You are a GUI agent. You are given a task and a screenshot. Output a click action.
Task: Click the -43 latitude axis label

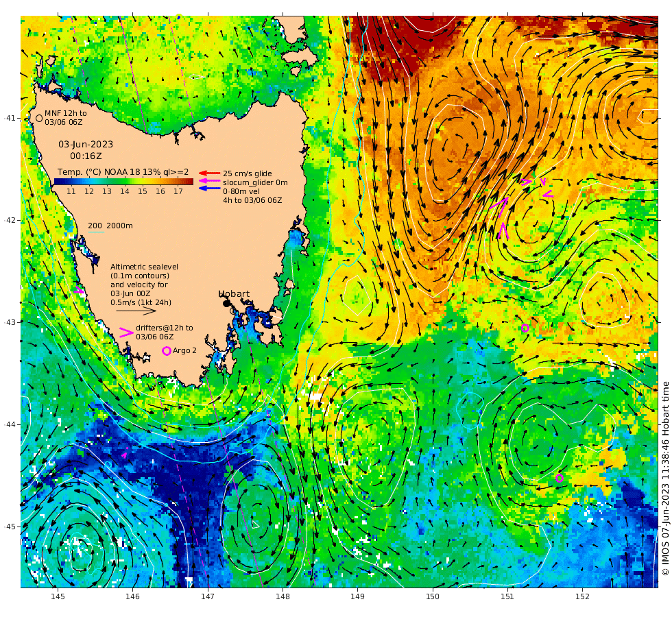click(x=9, y=322)
